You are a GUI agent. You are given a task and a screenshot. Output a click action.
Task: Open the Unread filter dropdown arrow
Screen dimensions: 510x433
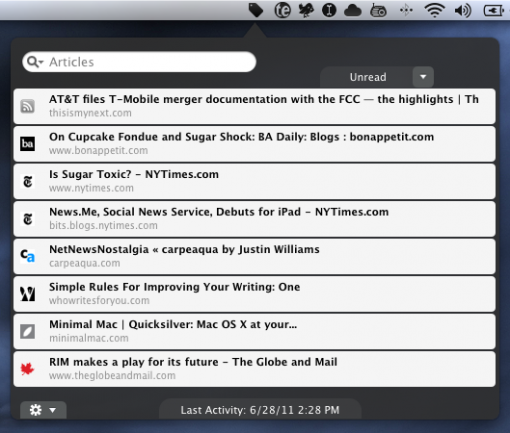click(x=423, y=77)
